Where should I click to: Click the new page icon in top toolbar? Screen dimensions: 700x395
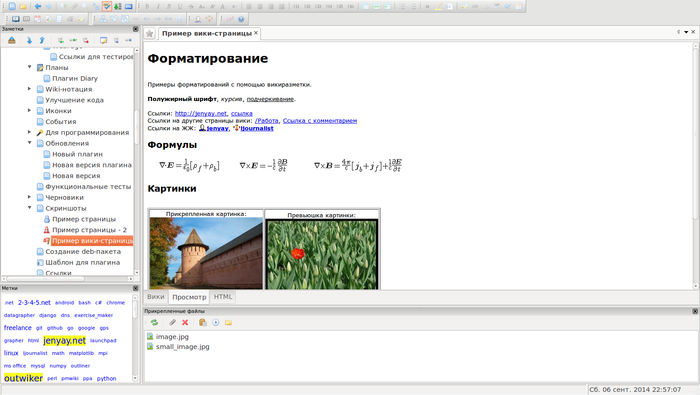click(12, 6)
